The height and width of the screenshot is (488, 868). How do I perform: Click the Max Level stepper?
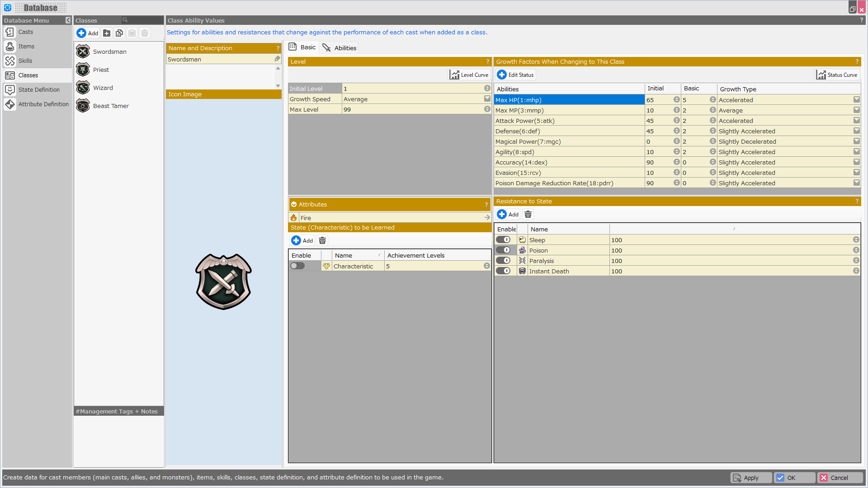487,109
